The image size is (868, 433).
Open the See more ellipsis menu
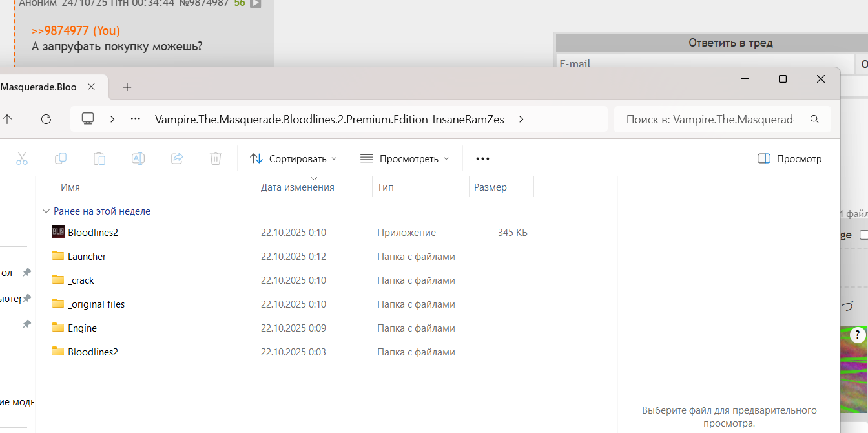point(482,158)
